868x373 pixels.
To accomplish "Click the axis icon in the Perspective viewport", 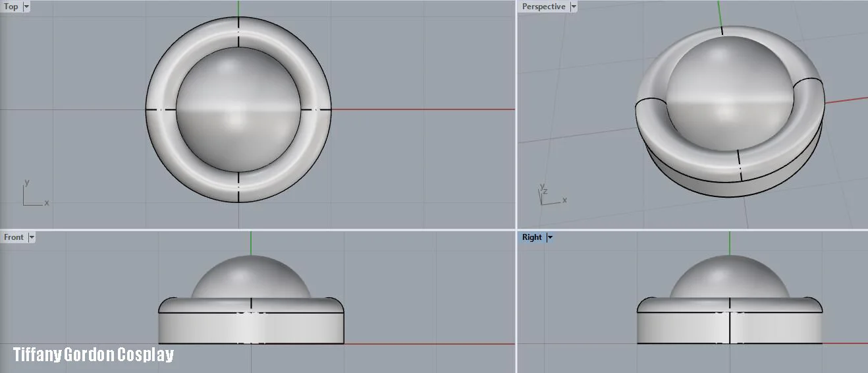I will coord(552,194).
